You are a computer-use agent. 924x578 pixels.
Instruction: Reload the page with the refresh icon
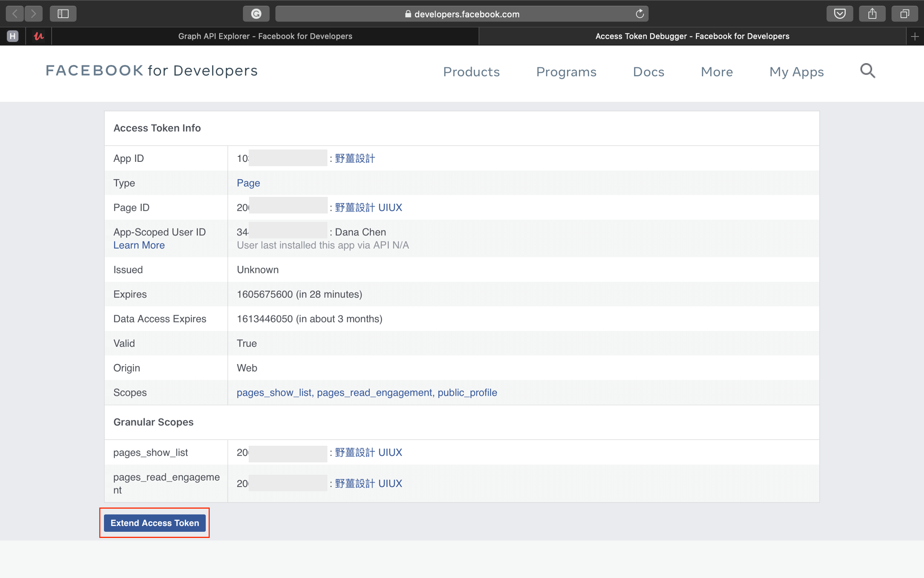(x=639, y=14)
